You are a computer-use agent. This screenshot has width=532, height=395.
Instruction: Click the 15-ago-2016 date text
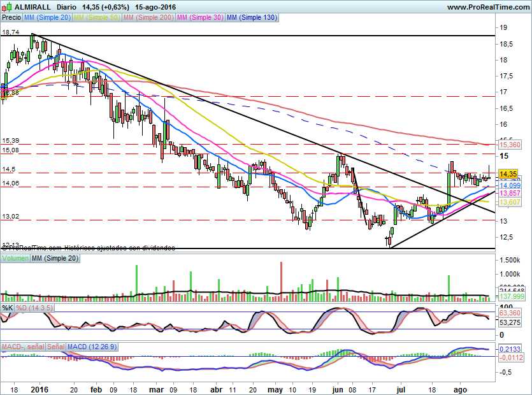155,7
